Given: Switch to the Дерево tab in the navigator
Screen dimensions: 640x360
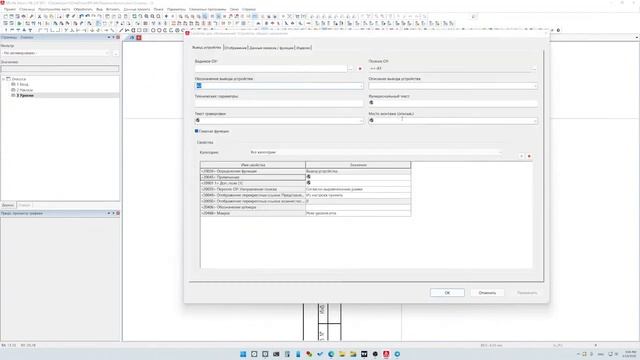Looking at the screenshot, I should [x=8, y=205].
